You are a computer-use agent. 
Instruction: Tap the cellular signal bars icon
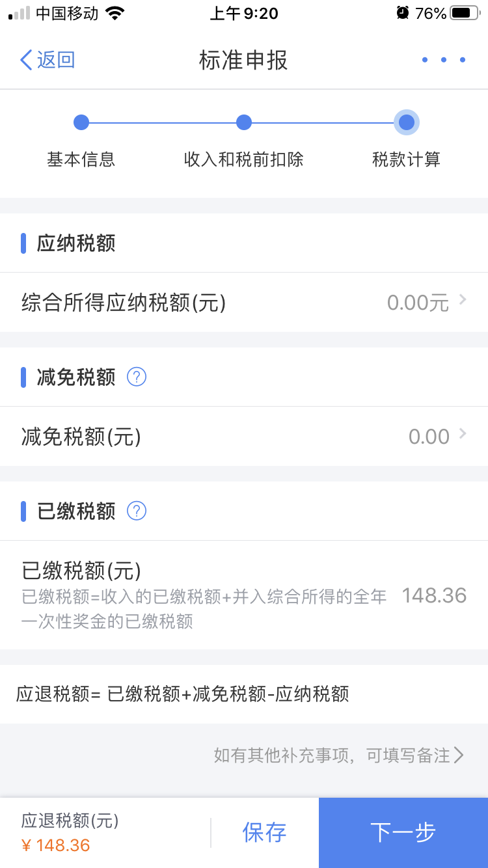coord(20,13)
